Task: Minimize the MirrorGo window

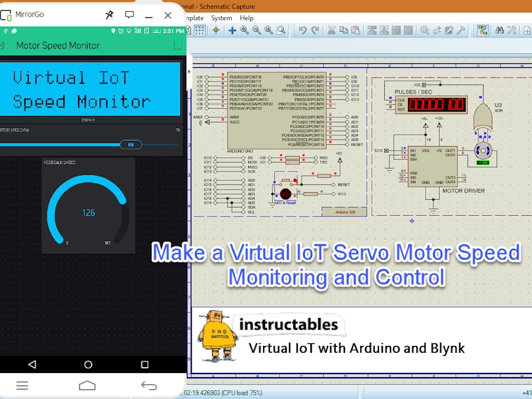Action: tap(148, 17)
